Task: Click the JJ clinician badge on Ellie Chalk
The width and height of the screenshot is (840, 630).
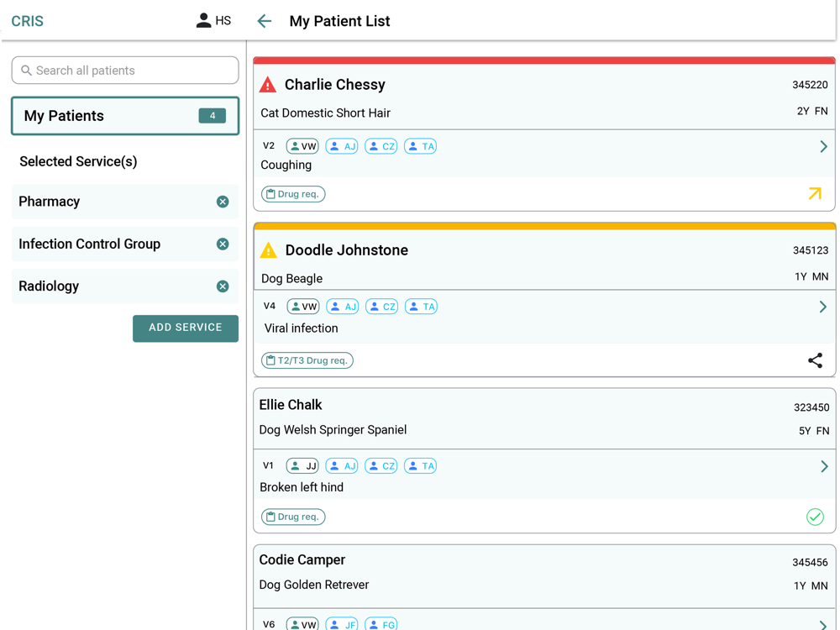Action: click(302, 466)
